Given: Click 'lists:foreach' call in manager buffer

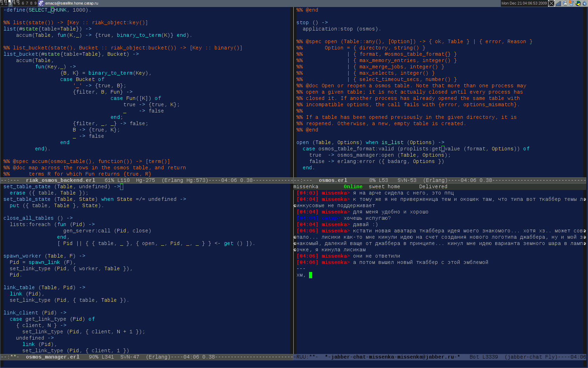Looking at the screenshot, I should click(x=30, y=224).
